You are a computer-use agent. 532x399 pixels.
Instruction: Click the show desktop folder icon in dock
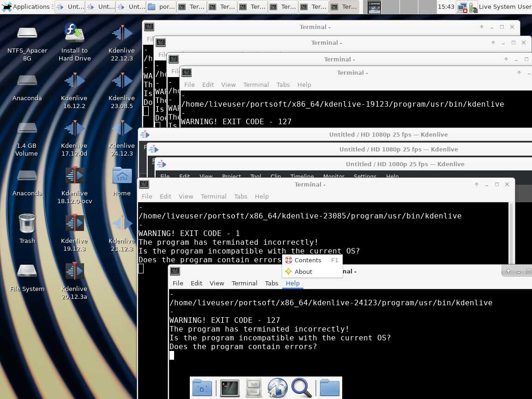(x=202, y=388)
